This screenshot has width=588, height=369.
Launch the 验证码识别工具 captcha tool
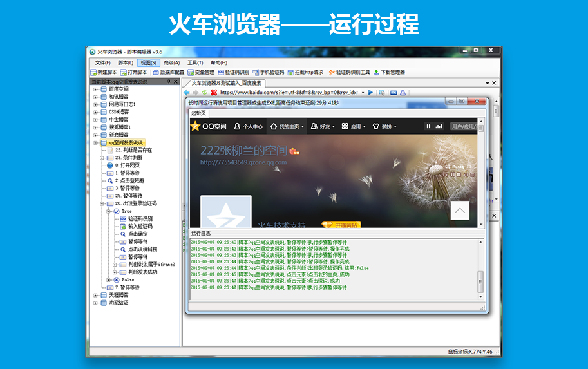tap(349, 73)
